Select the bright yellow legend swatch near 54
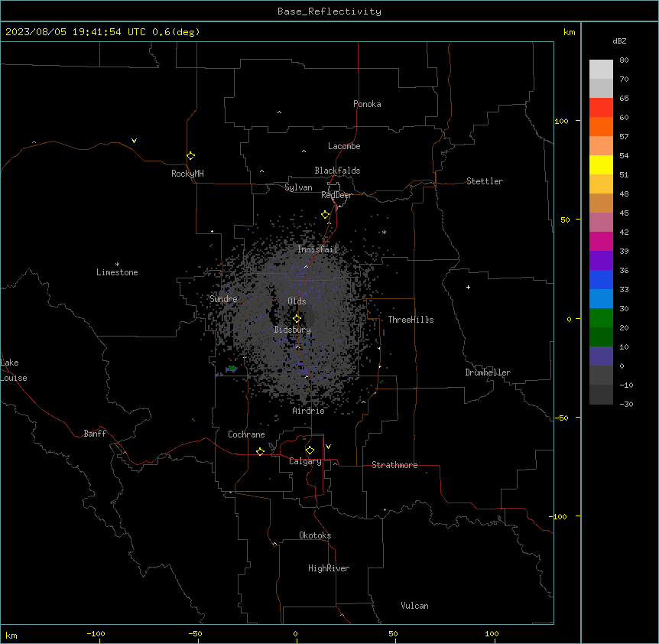Screen dimensions: 659x644 pos(601,164)
